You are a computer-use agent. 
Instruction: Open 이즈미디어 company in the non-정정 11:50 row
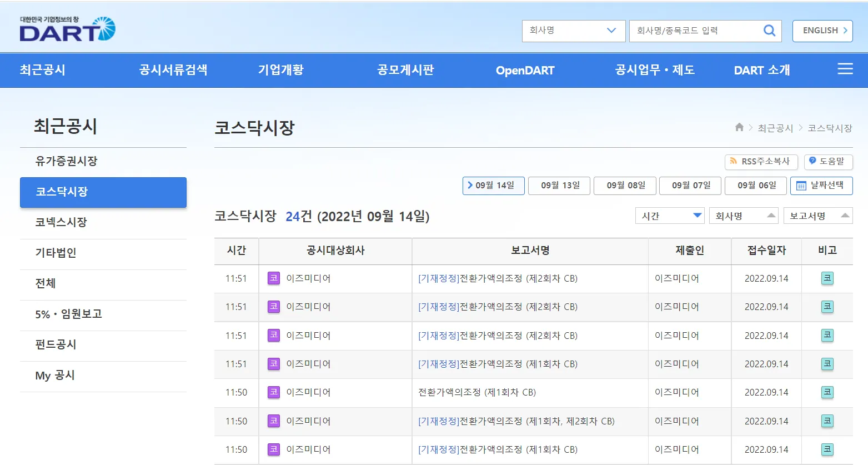click(308, 392)
